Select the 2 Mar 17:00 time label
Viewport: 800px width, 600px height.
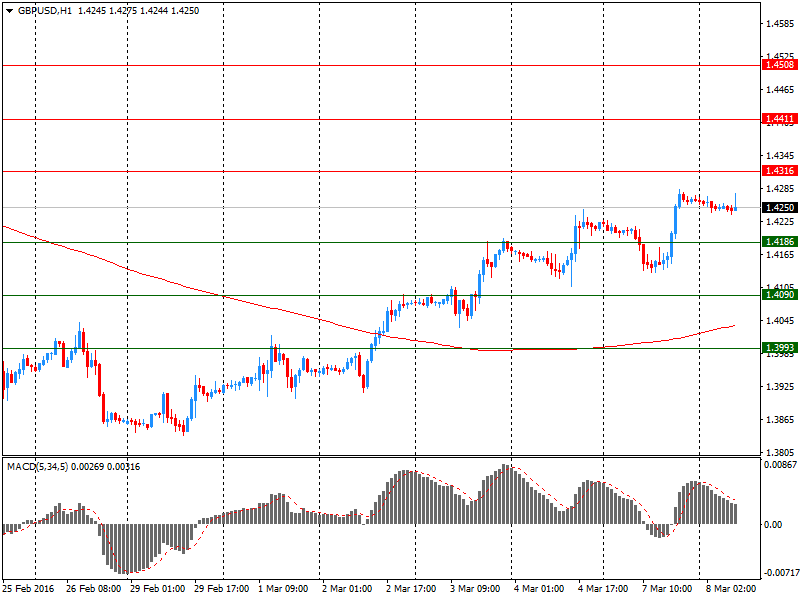click(x=411, y=589)
